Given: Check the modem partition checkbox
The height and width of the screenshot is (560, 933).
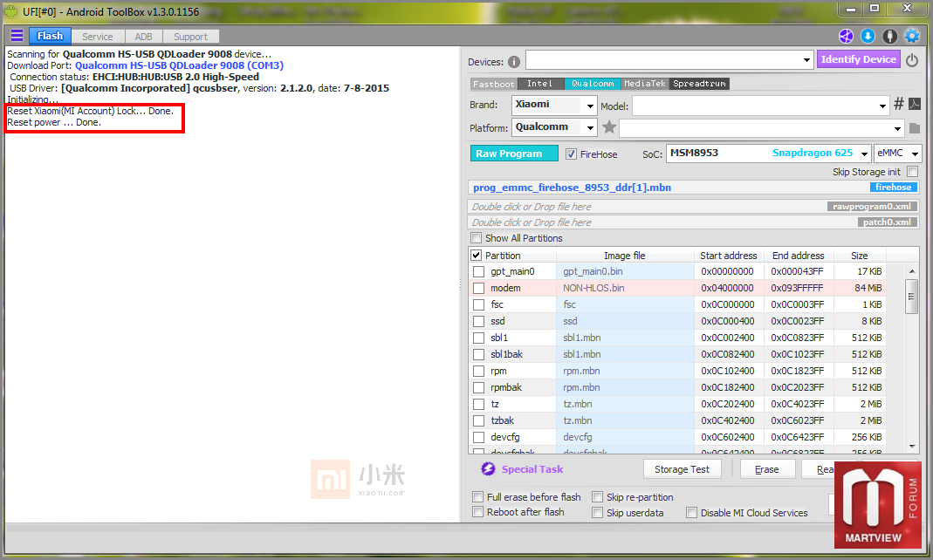Looking at the screenshot, I should (479, 289).
